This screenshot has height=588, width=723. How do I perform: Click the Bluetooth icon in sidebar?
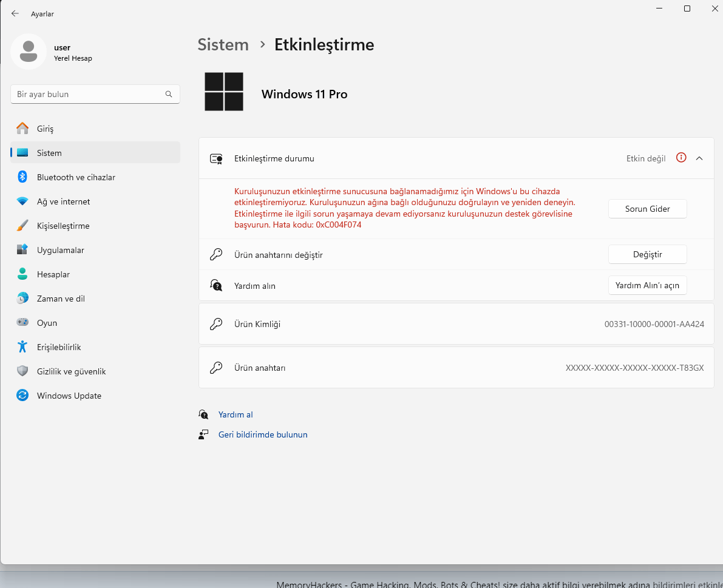click(x=22, y=177)
